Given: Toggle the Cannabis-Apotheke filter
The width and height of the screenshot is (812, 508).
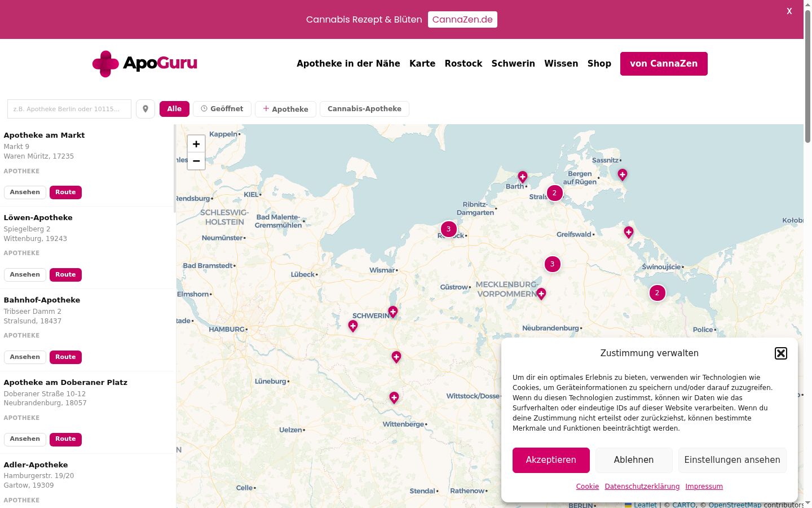Looking at the screenshot, I should pos(364,109).
